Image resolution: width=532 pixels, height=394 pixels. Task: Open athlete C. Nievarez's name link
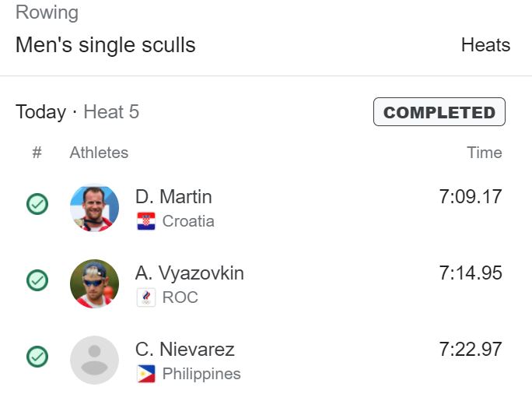185,349
